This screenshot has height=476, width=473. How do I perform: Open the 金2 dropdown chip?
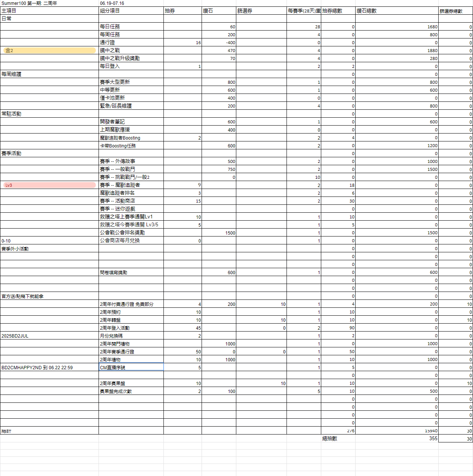tap(49, 51)
